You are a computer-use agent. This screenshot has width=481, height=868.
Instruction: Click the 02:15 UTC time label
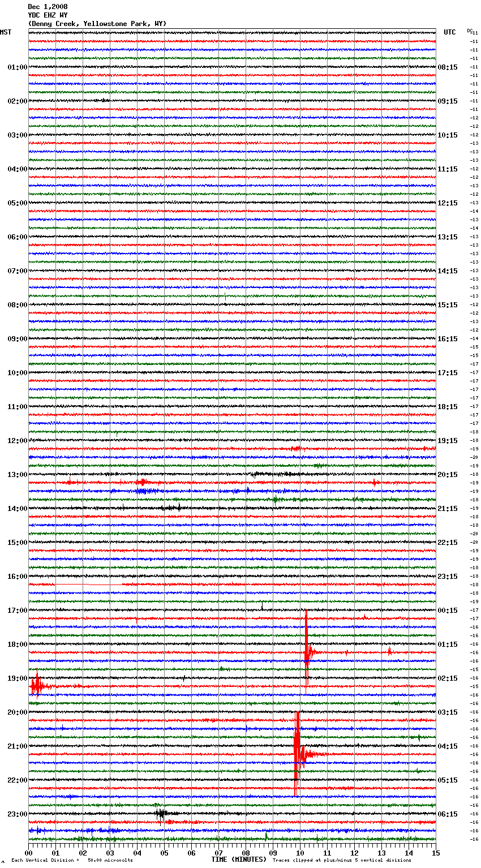click(448, 678)
